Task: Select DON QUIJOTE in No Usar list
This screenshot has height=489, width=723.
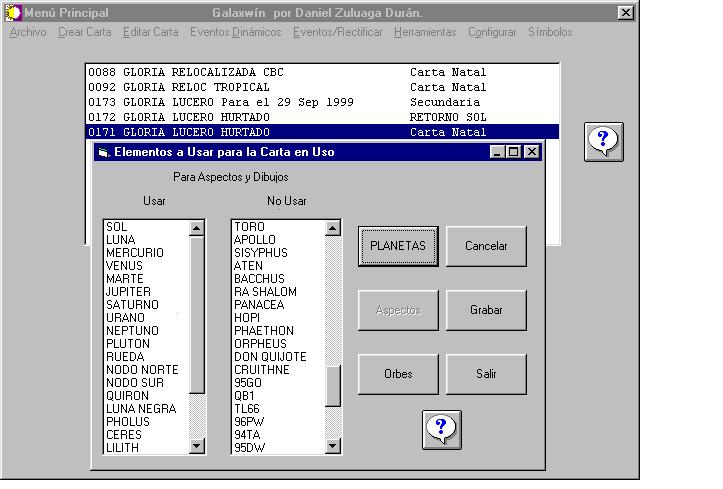Action: point(270,357)
